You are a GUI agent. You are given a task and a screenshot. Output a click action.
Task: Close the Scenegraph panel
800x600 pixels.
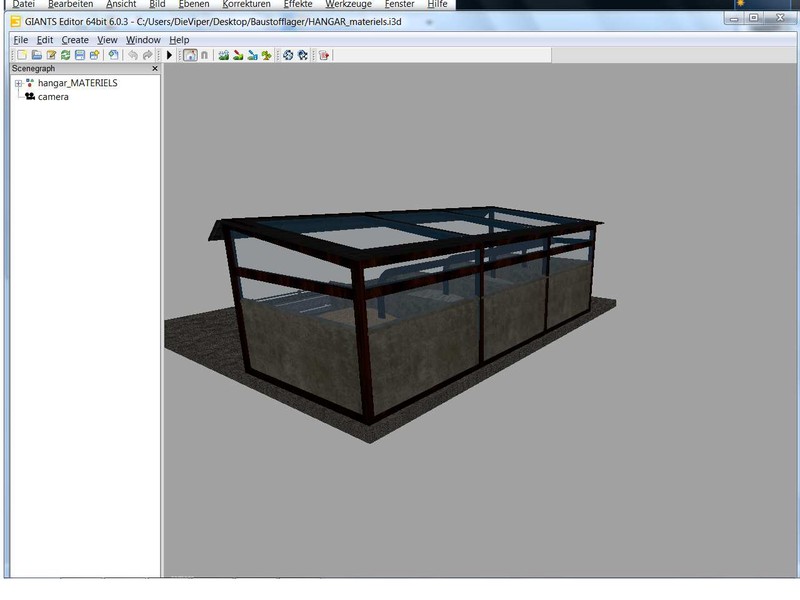pos(155,69)
